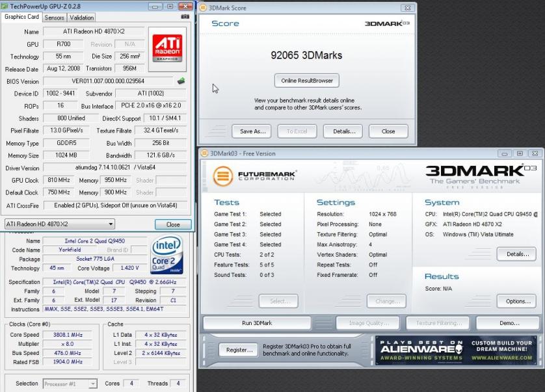Open the graphics card selector dropdown in GPU-Z
The width and height of the screenshot is (545, 392).
tap(59, 224)
